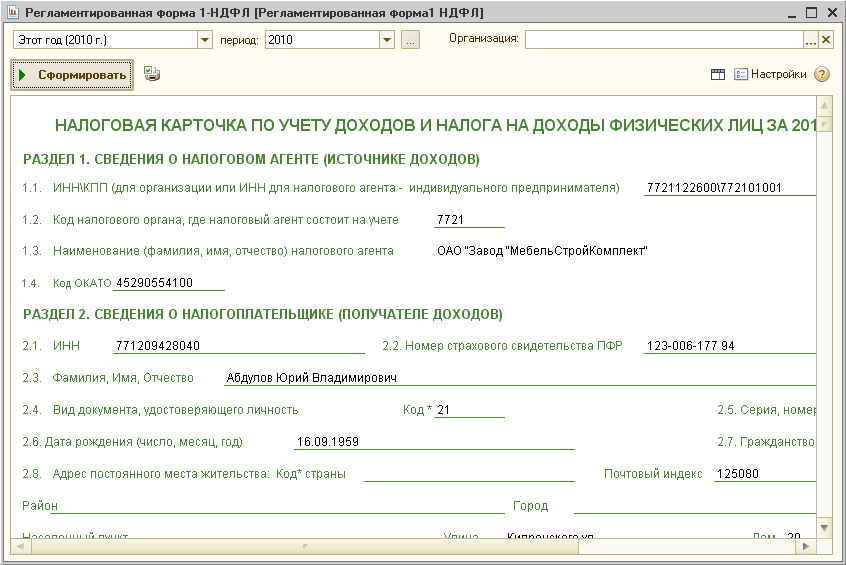
Task: Click the ПФР number 123-006-177 94
Action: 690,346
